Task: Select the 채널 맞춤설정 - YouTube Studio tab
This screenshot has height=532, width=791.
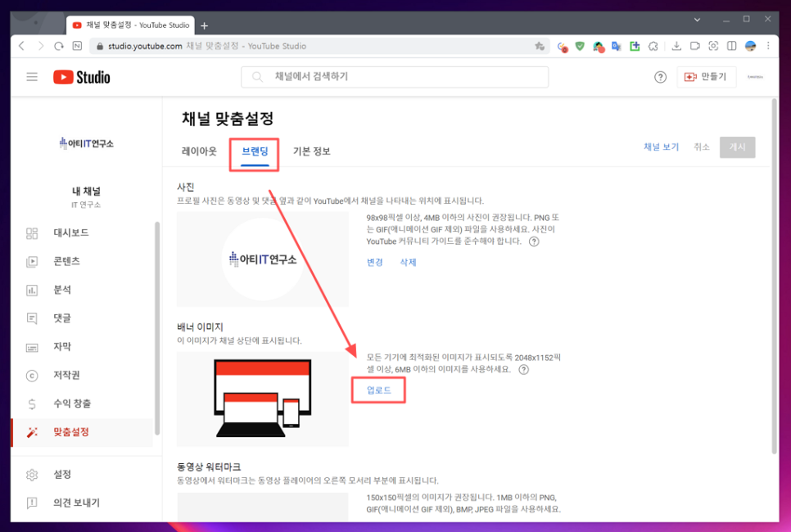Action: click(x=131, y=25)
